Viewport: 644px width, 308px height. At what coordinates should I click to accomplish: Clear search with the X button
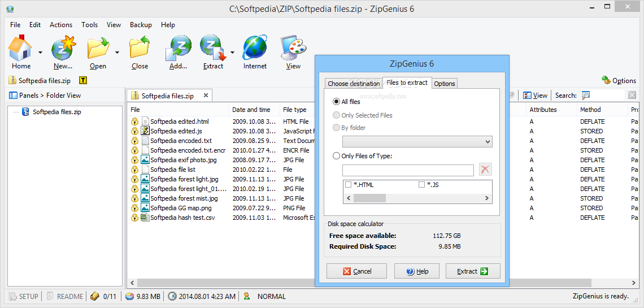632,96
